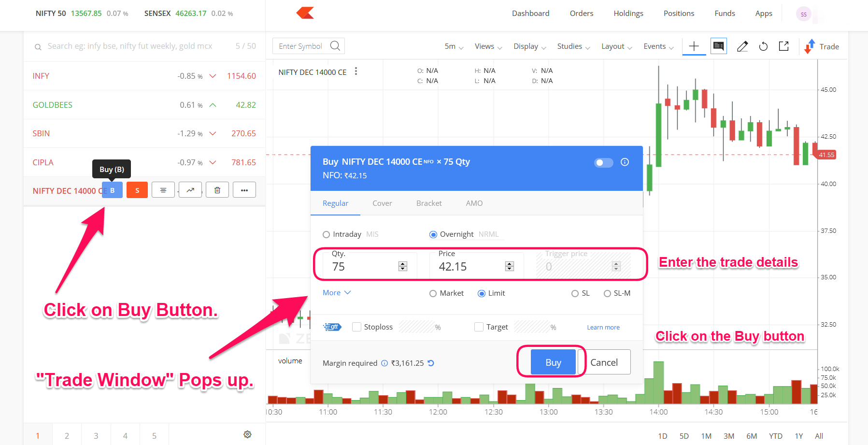This screenshot has width=868, height=445.
Task: Open the Display dropdown
Action: pyautogui.click(x=530, y=46)
